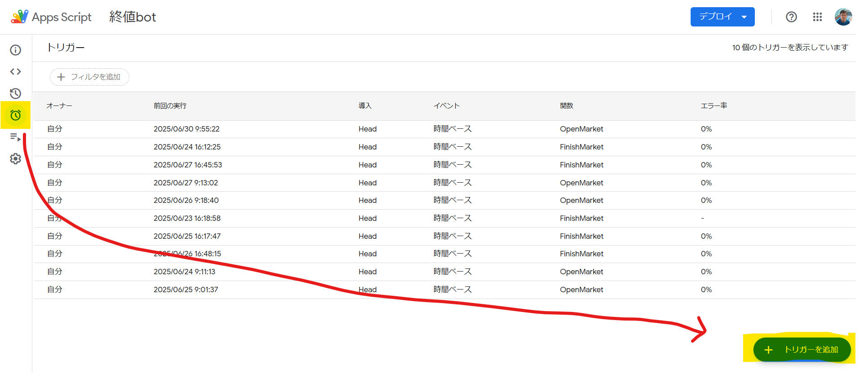Click the フィルタを追加 filter chip
The height and width of the screenshot is (373, 868).
point(89,77)
